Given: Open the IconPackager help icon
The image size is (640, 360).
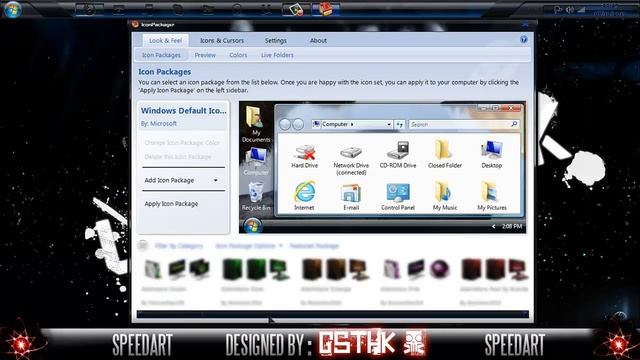Looking at the screenshot, I should (x=524, y=39).
